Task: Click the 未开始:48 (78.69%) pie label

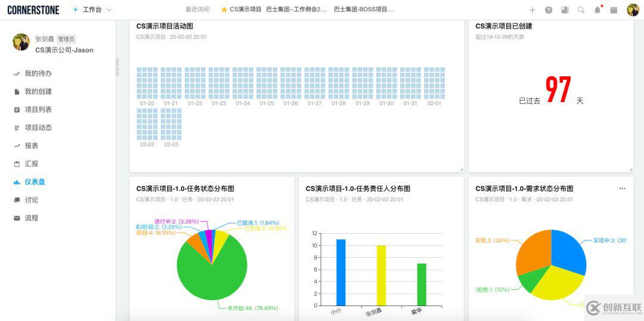Action: pyautogui.click(x=253, y=308)
